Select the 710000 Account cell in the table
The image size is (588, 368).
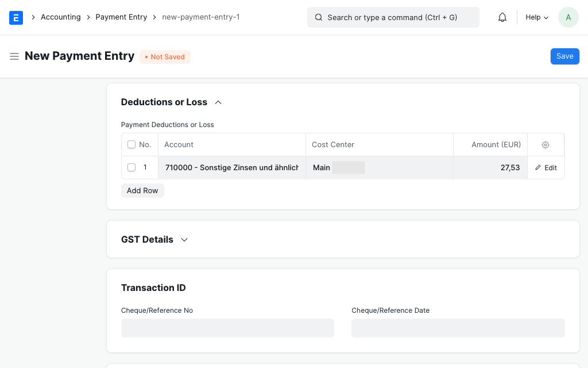[x=231, y=167]
